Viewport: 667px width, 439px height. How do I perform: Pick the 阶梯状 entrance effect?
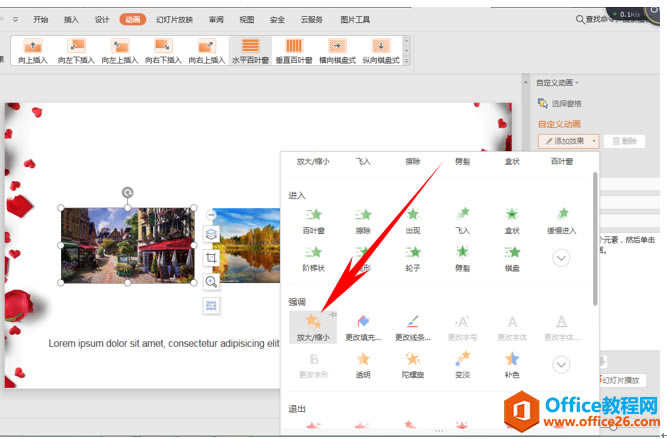tap(314, 259)
